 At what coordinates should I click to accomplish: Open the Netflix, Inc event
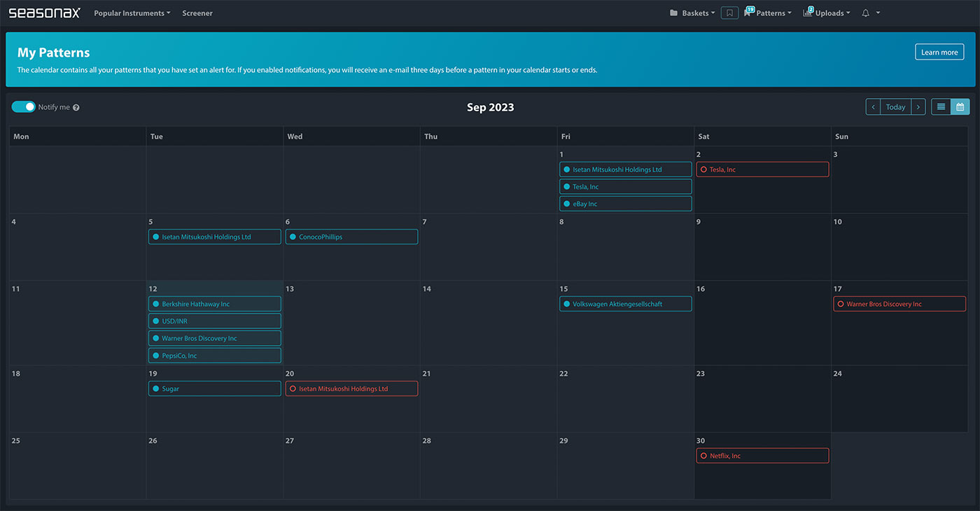(762, 456)
